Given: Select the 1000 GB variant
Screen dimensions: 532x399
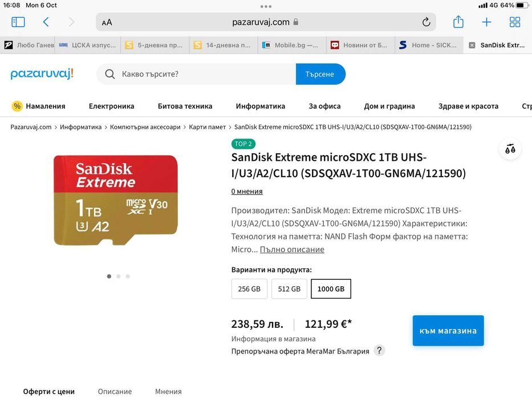Looking at the screenshot, I should (x=331, y=289).
